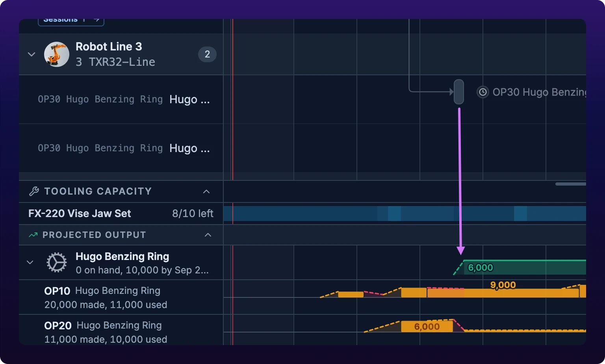
Task: Collapse the Tooling Capacity section
Action: click(206, 191)
